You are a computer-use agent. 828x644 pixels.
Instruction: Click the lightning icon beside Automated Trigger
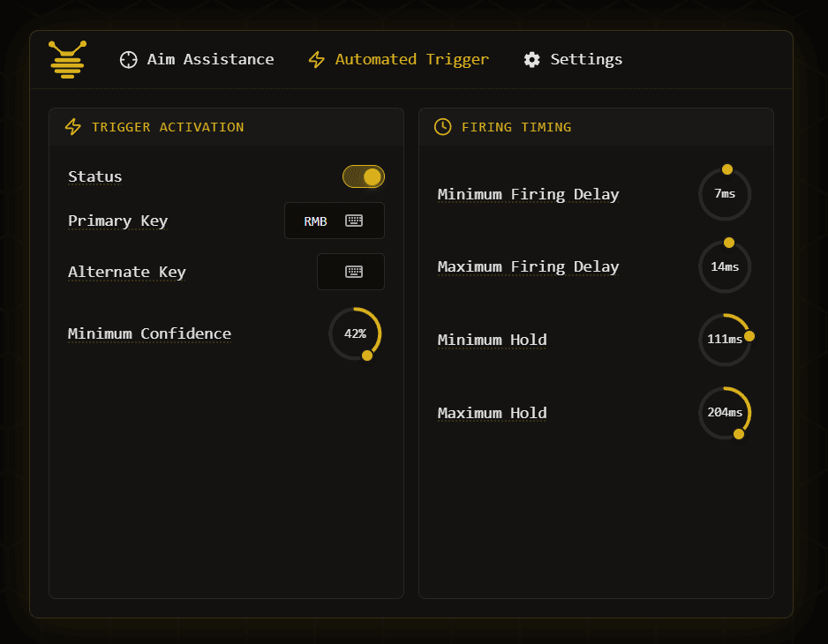coord(317,59)
